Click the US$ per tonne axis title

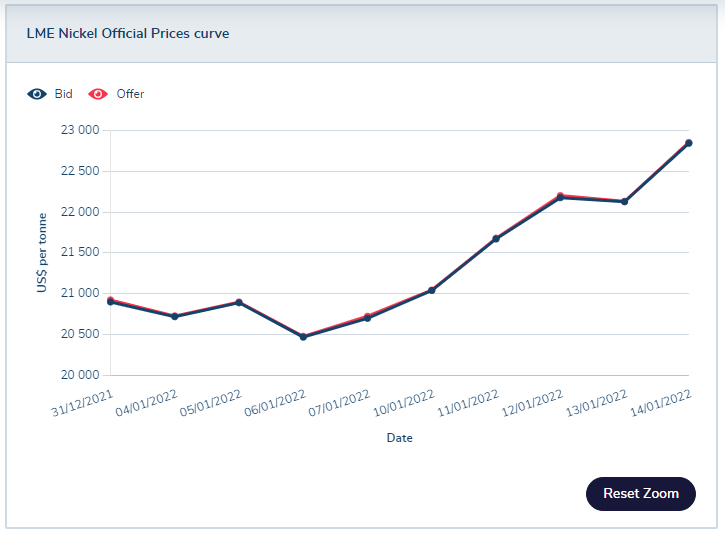click(x=42, y=253)
